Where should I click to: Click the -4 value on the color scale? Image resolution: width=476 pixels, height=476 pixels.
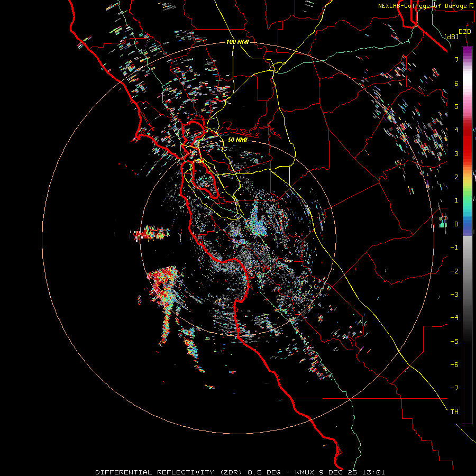point(454,317)
